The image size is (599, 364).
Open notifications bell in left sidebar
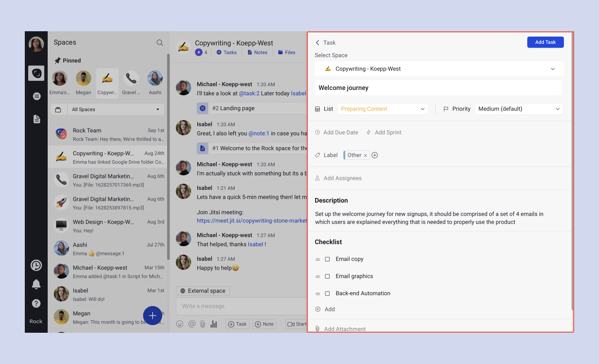pyautogui.click(x=36, y=284)
